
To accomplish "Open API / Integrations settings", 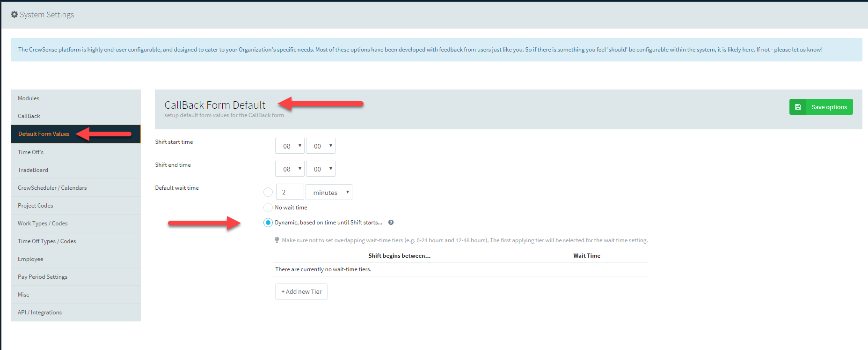I will [x=76, y=313].
